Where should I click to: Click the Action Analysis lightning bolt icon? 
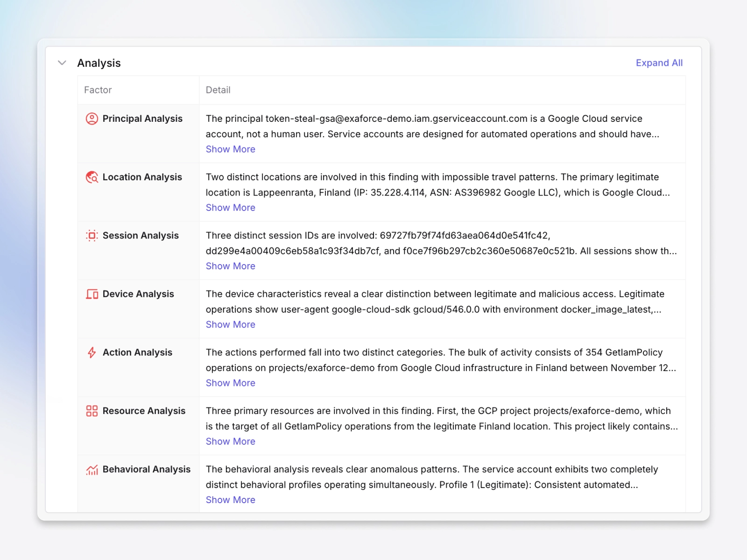point(92,352)
